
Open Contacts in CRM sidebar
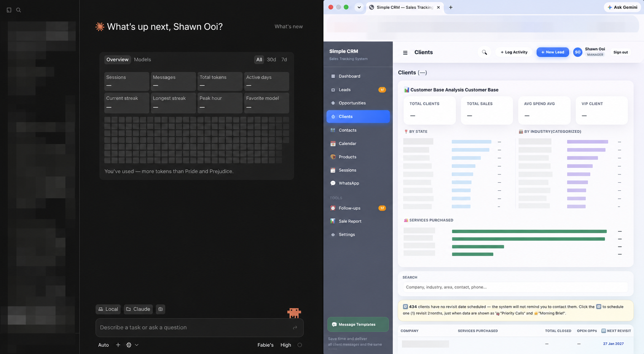tap(358, 130)
